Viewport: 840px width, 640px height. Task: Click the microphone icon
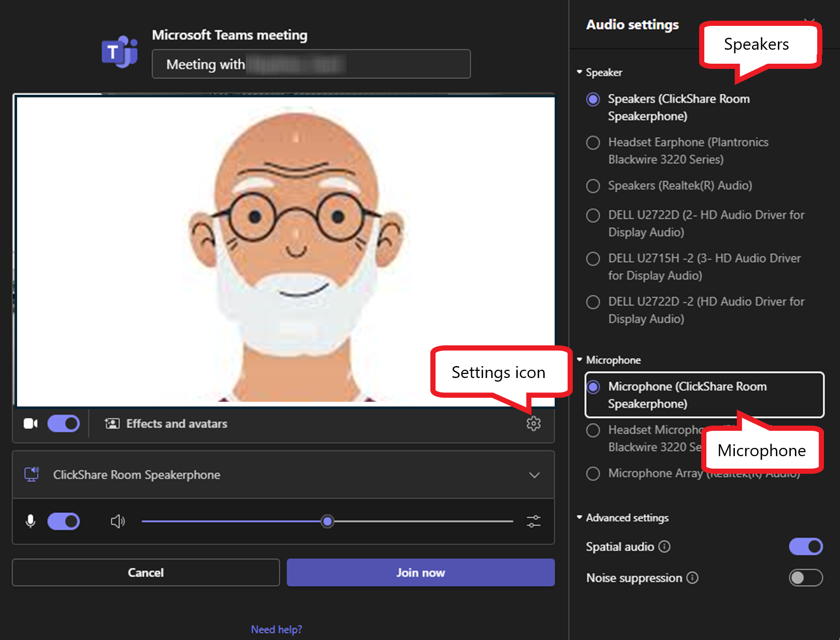31,521
